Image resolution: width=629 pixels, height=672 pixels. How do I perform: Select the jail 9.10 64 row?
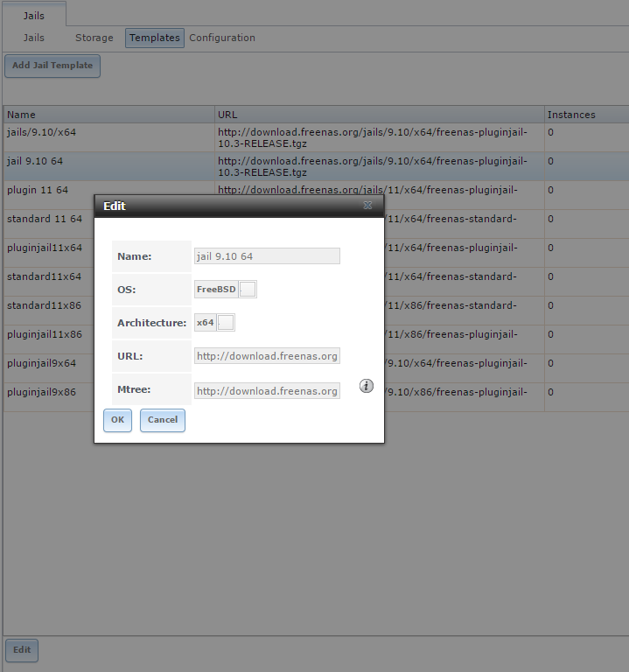(316, 166)
